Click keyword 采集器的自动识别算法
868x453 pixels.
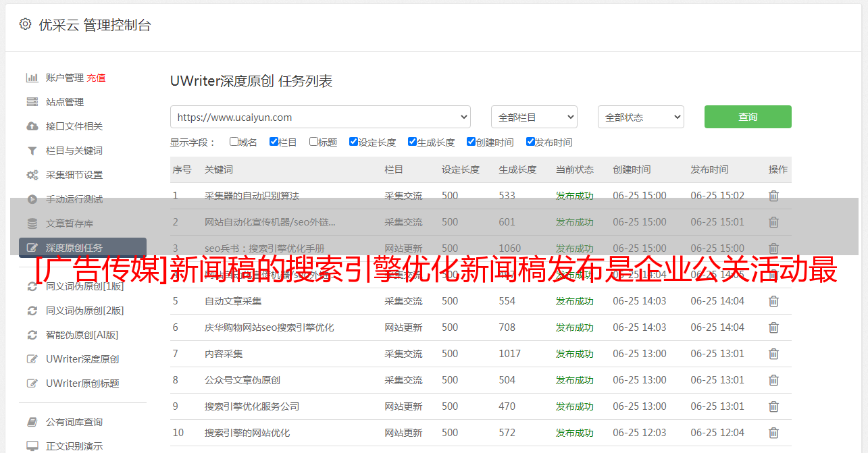(x=252, y=196)
